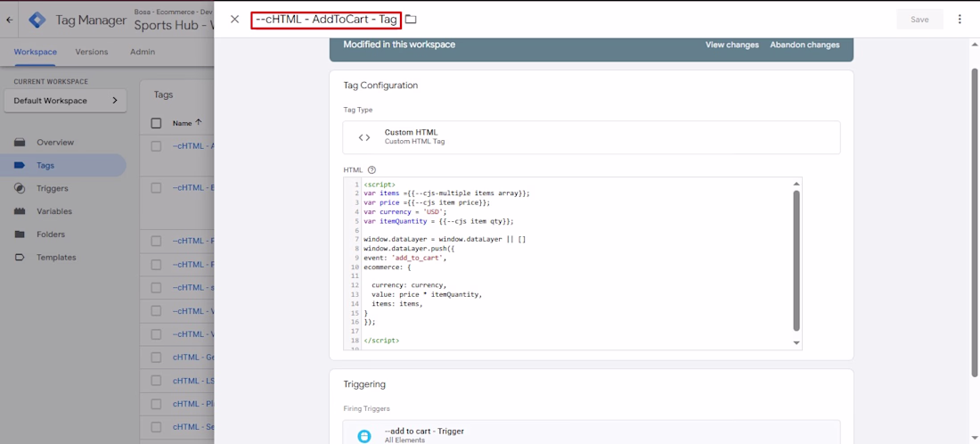Click the 'Modified in this workspace' banner text
Image resolution: width=980 pixels, height=444 pixels.
(x=399, y=45)
